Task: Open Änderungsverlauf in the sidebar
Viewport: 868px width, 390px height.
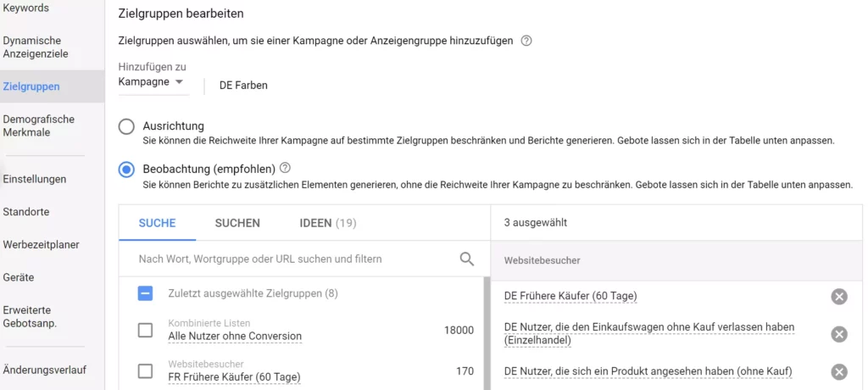Action: tap(44, 370)
